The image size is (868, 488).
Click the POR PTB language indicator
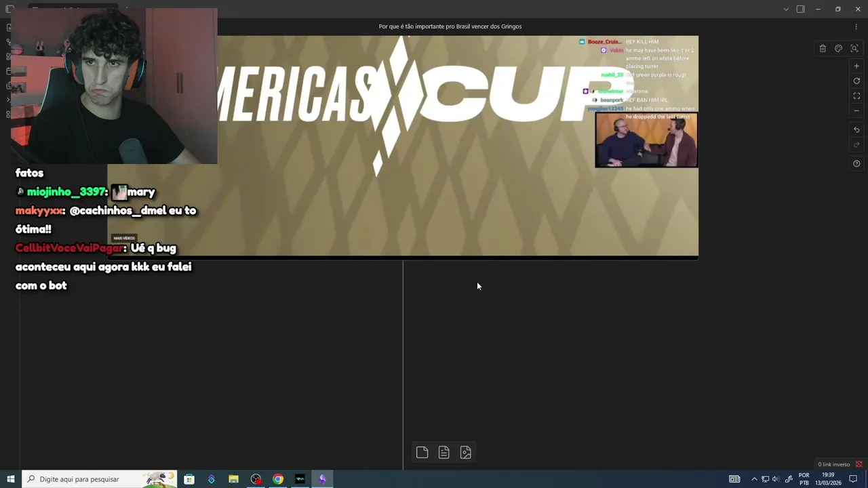(804, 479)
